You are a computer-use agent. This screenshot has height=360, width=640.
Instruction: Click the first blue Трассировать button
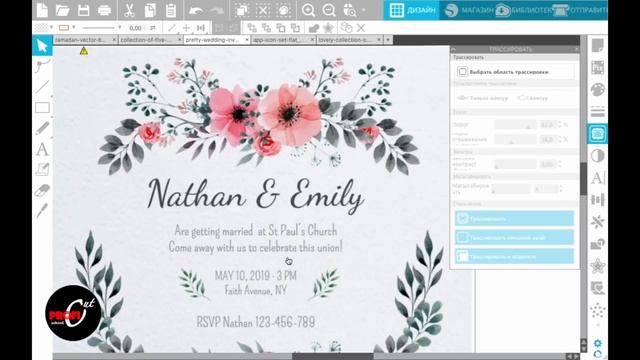[514, 219]
